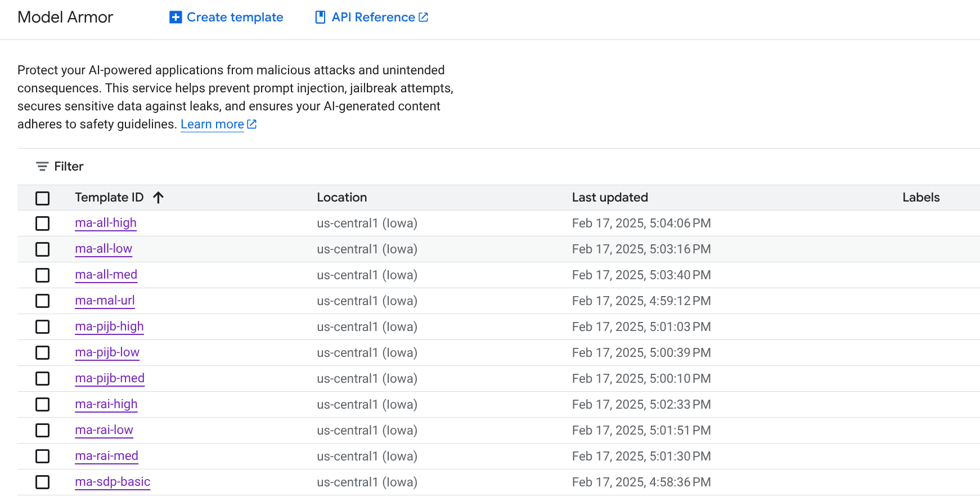The width and height of the screenshot is (980, 501).
Task: Click timestamp Feb 17, 2025, 4:59:12 PM
Action: coord(641,301)
